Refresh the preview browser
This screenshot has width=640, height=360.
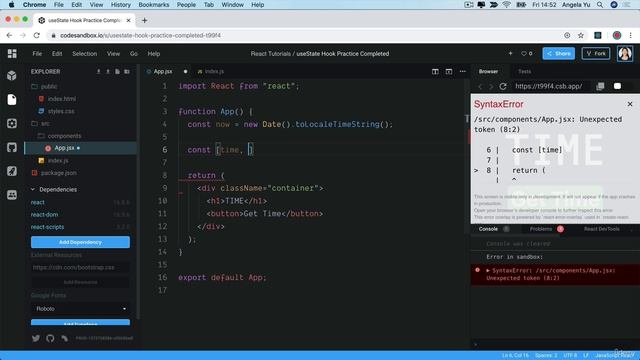(503, 86)
